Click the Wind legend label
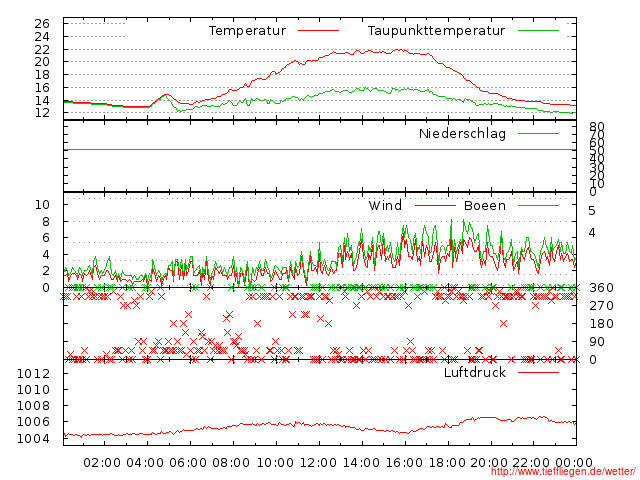The width and height of the screenshot is (640, 480). (385, 205)
